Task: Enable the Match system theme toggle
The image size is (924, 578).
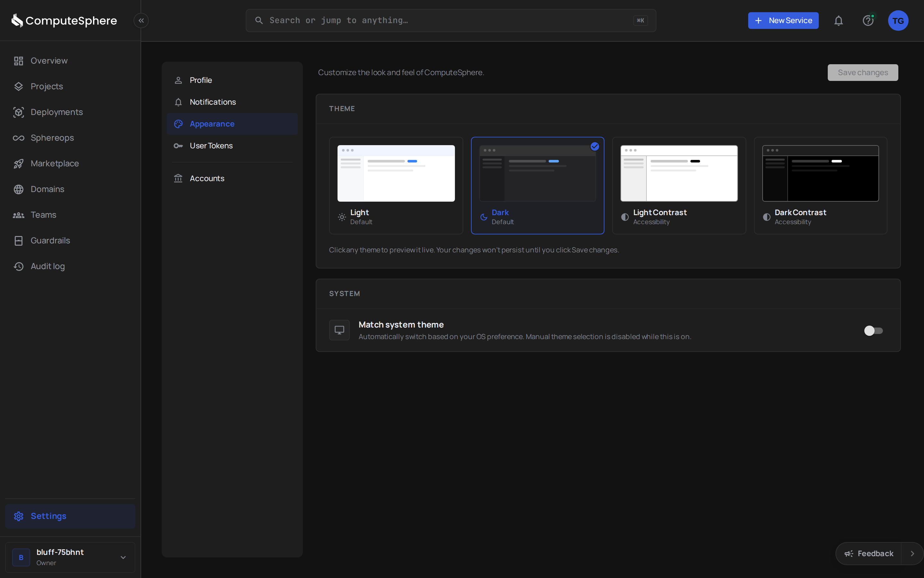Action: pyautogui.click(x=874, y=331)
